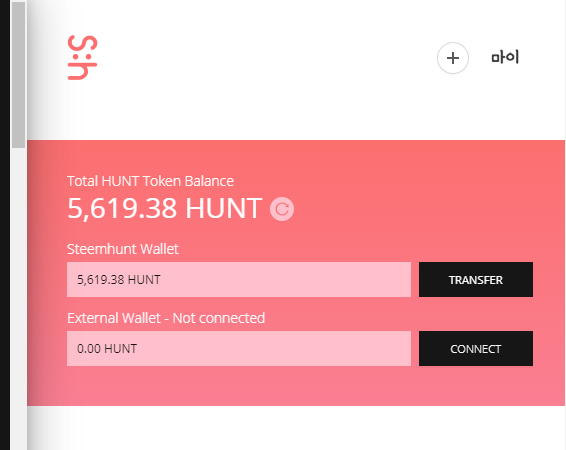Select the External Wallet 0.00 HUNT field
The width and height of the screenshot is (566, 450).
point(239,349)
